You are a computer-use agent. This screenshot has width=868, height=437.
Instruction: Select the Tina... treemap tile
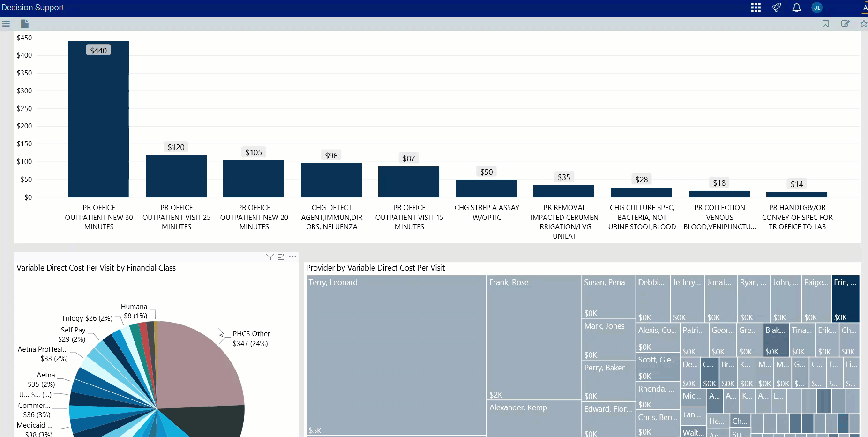(x=802, y=340)
